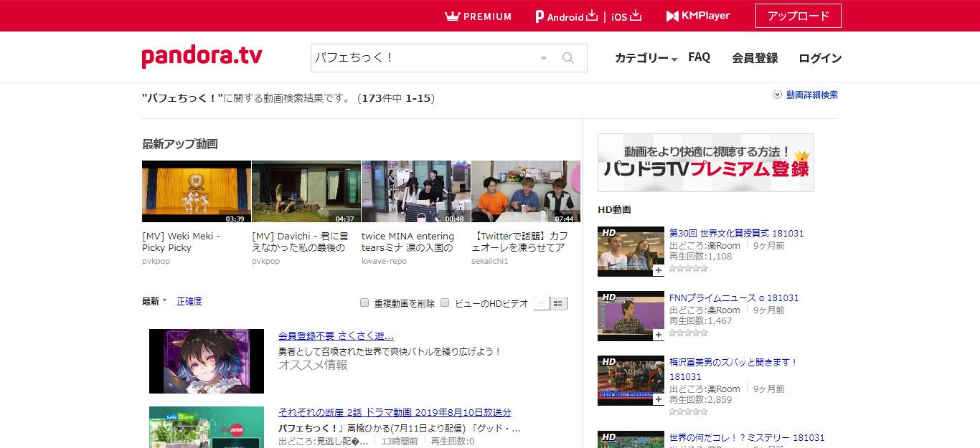This screenshot has height=448, width=980.
Task: Switch to detailed list view icon
Action: click(x=559, y=303)
